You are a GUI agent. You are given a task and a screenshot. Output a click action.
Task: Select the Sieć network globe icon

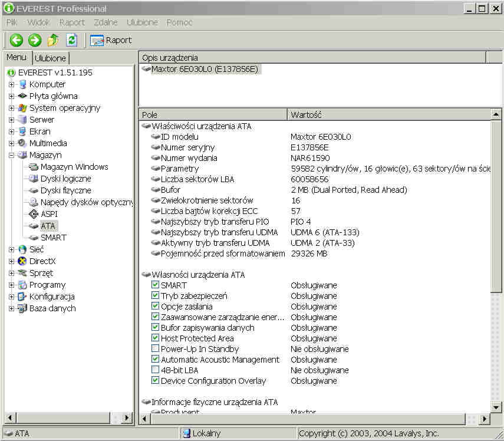pyautogui.click(x=22, y=249)
